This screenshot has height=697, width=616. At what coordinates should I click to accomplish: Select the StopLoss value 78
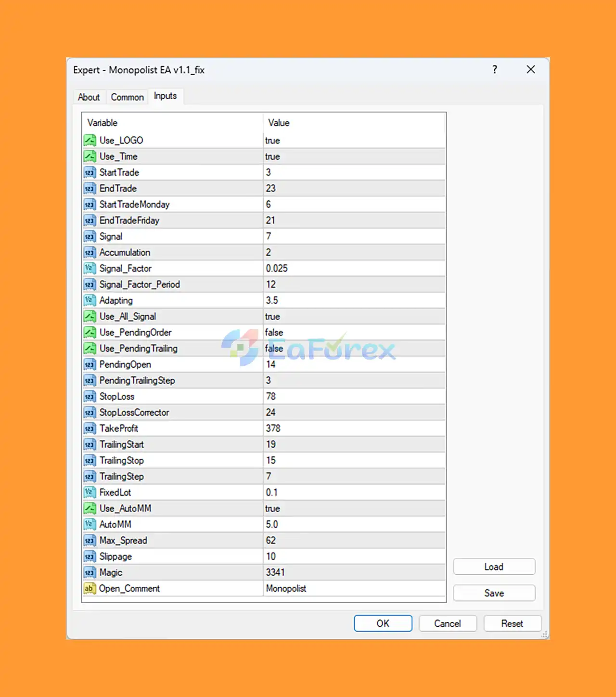(x=271, y=396)
